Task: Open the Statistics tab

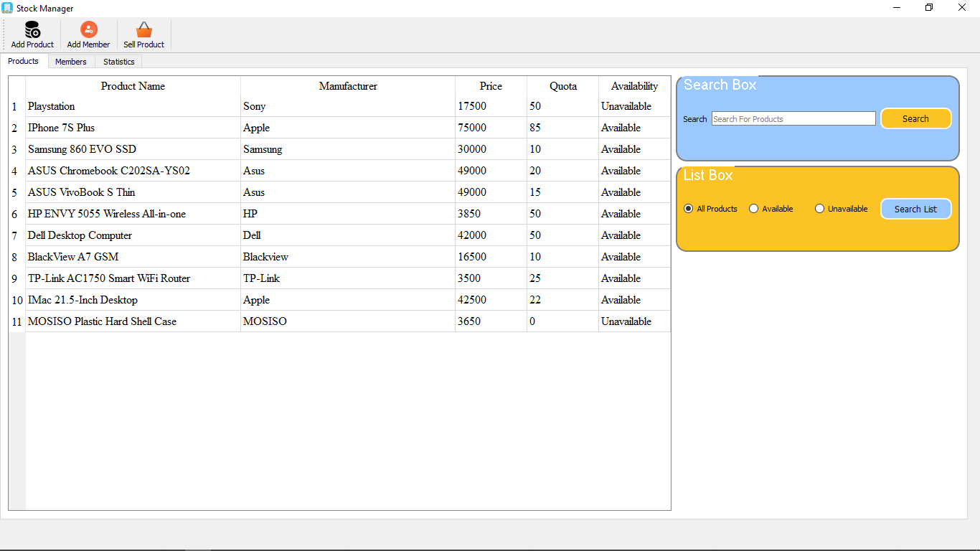Action: click(119, 62)
